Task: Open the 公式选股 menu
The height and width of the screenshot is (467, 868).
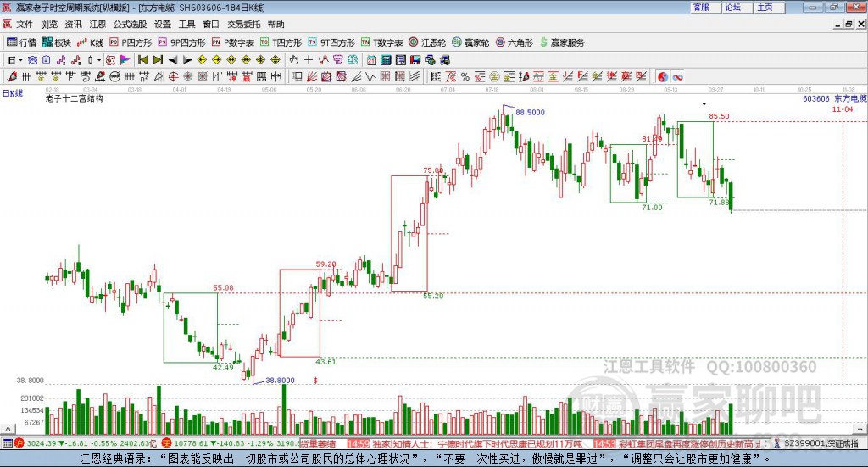Action: [x=130, y=25]
